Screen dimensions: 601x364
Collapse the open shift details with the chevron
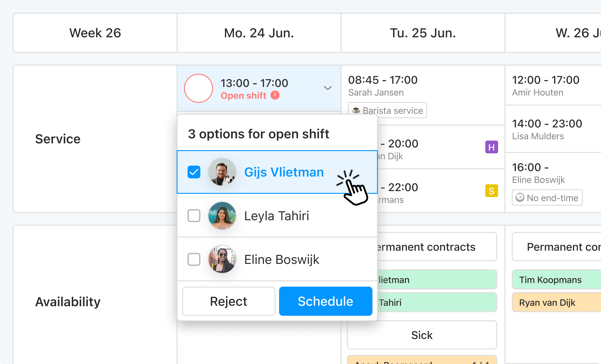pyautogui.click(x=328, y=88)
